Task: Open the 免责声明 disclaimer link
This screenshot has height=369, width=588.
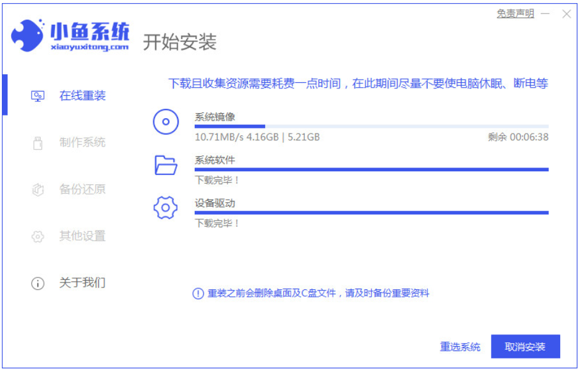Action: [x=516, y=14]
